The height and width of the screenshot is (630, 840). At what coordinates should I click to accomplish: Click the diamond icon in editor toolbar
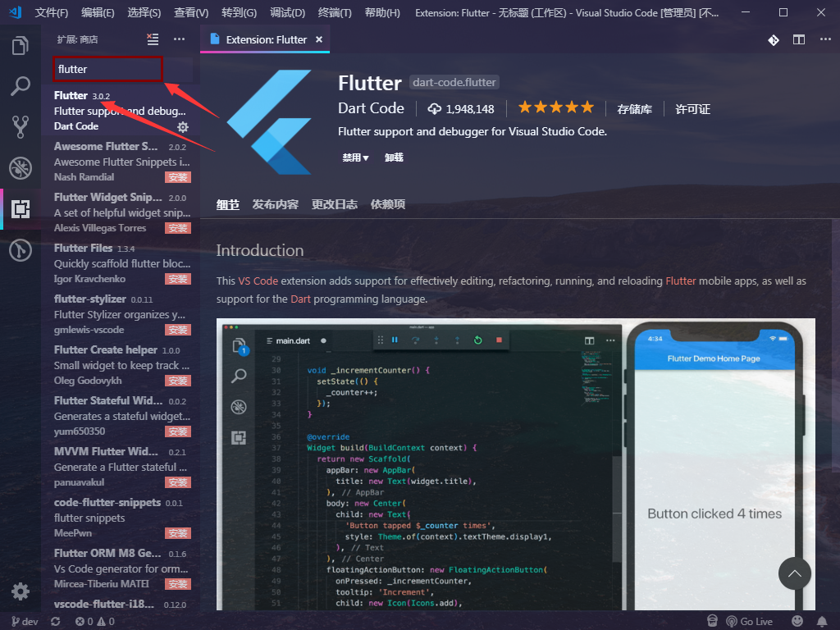[x=773, y=40]
